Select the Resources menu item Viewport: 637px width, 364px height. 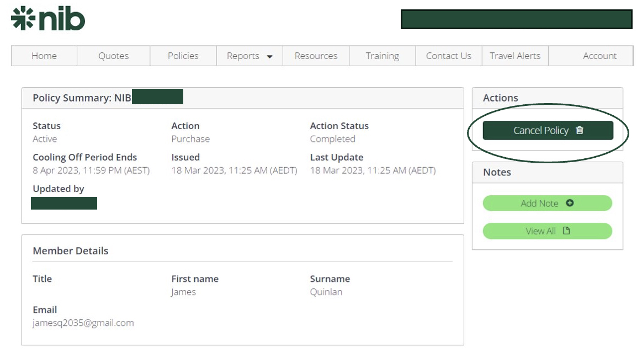(x=316, y=56)
